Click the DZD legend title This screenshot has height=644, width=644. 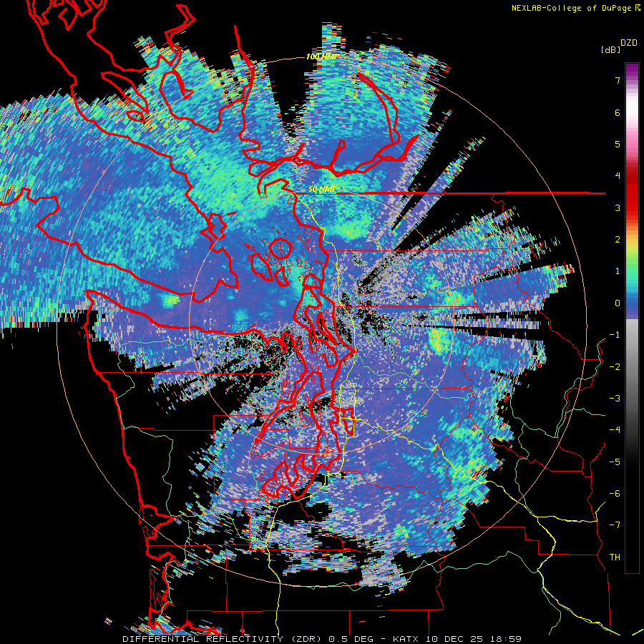pyautogui.click(x=629, y=43)
